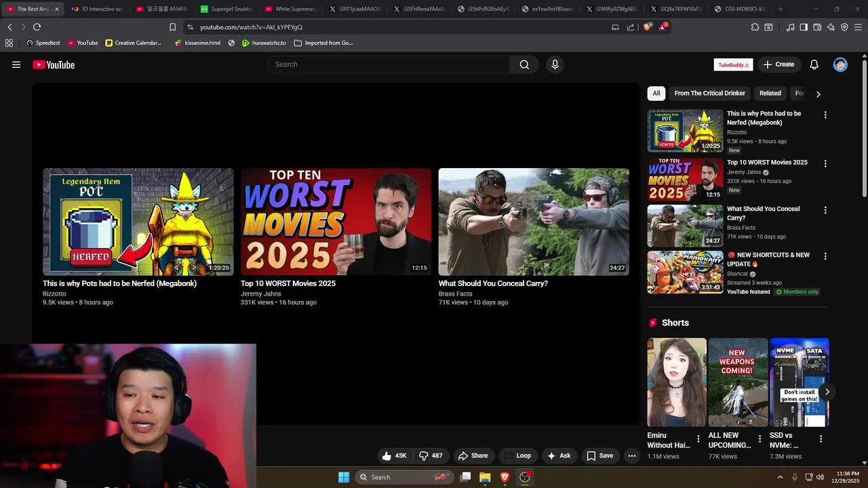Viewport: 868px width, 488px height.
Task: Open options for NEW SHORTCUTS & NEW UPDATE video
Action: pos(825,256)
